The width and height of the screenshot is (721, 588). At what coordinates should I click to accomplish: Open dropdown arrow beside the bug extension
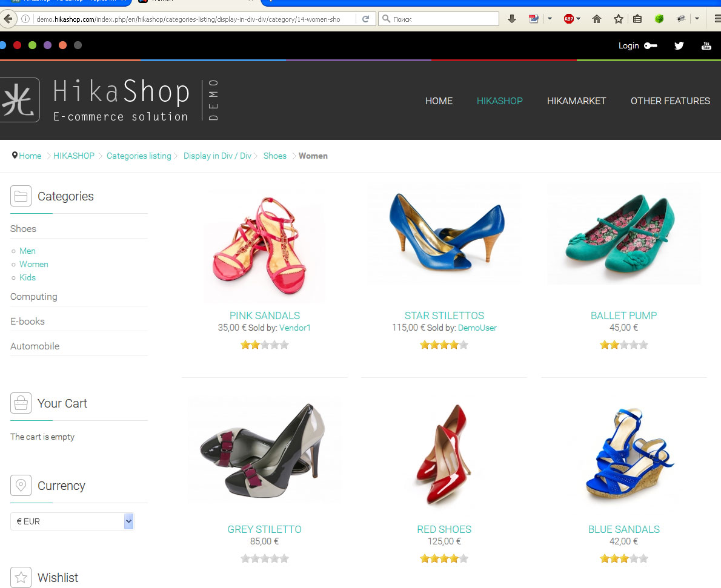697,19
